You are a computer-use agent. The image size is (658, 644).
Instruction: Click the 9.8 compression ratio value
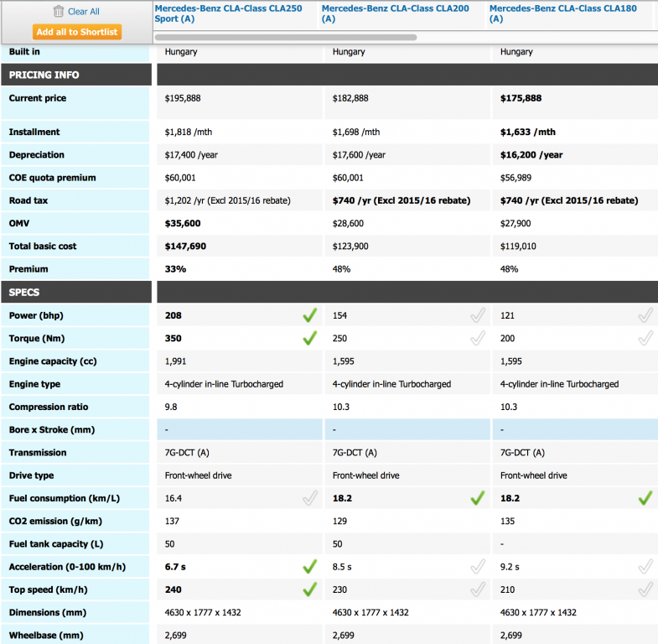click(x=171, y=407)
